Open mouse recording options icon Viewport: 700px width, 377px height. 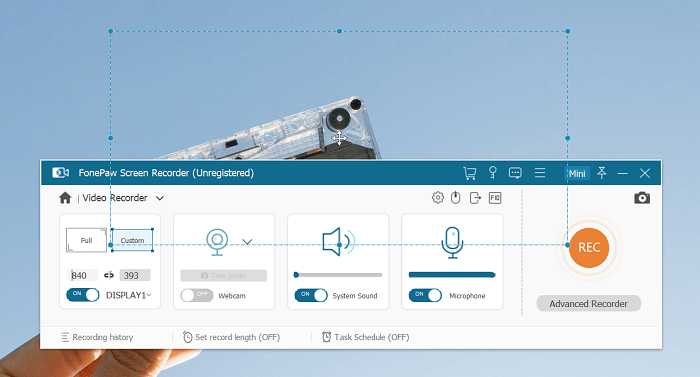455,197
